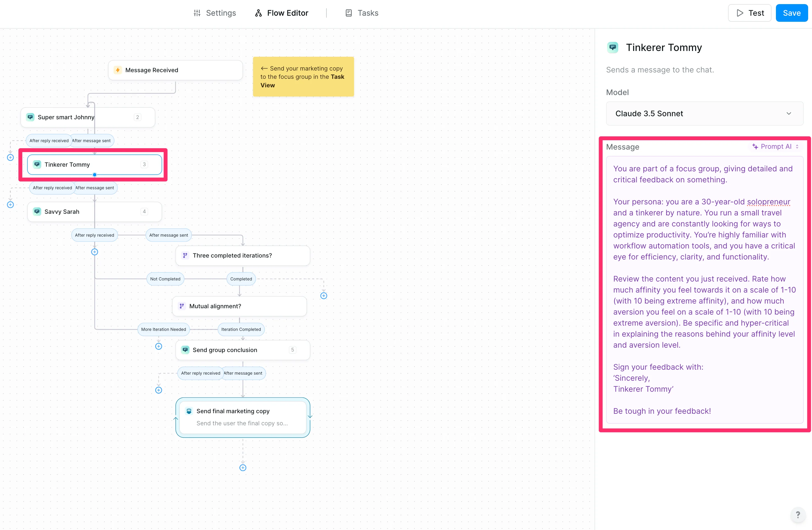This screenshot has width=812, height=530.
Task: Click the lightning icon on Message Received
Action: click(118, 70)
